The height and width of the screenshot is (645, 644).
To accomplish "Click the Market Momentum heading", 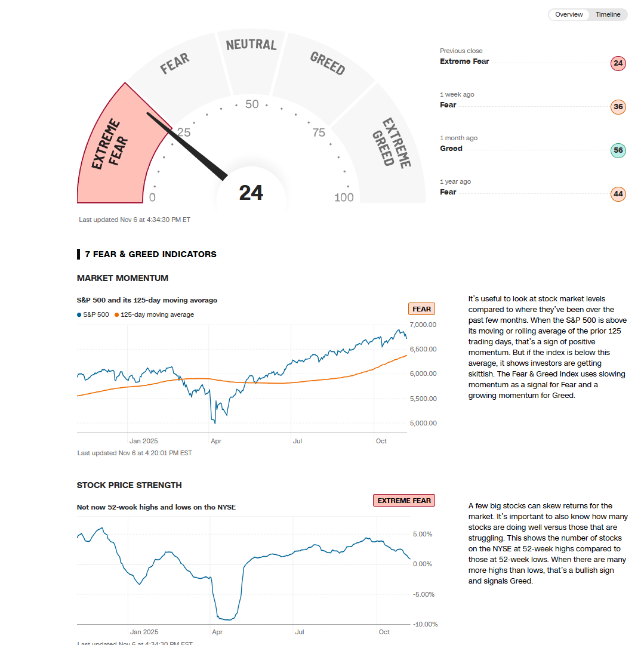I will pyautogui.click(x=122, y=278).
